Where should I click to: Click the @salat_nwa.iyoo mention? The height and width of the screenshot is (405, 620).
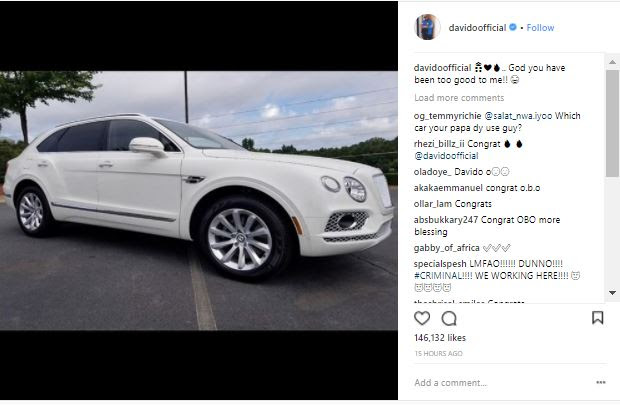518,116
